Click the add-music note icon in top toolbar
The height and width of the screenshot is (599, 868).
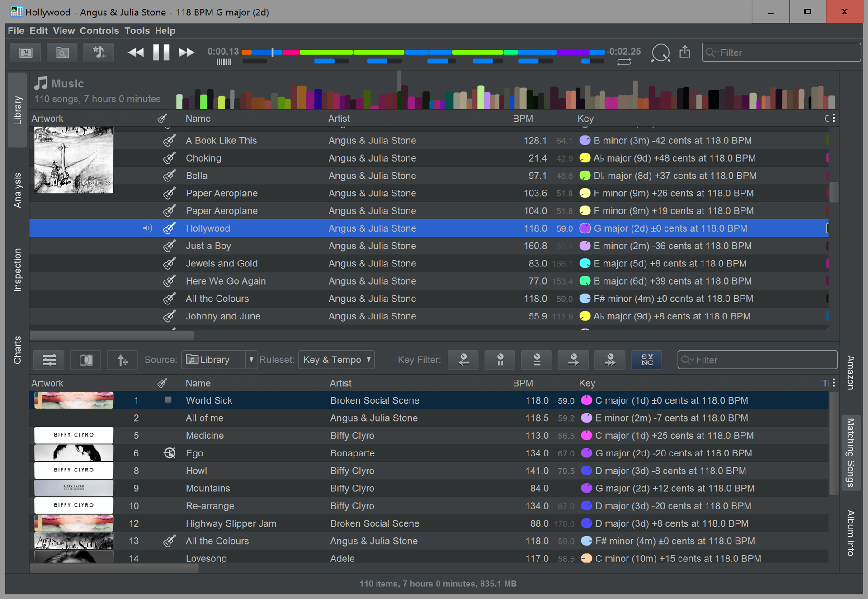pos(99,53)
